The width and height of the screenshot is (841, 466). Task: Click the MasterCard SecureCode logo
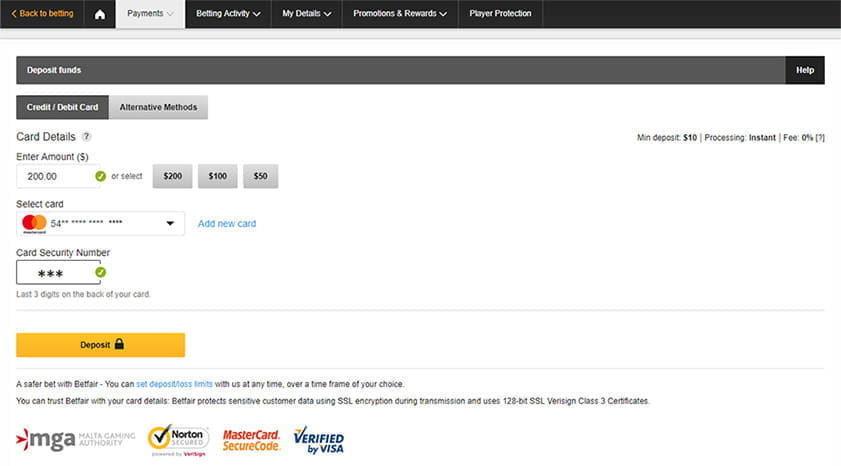point(251,440)
